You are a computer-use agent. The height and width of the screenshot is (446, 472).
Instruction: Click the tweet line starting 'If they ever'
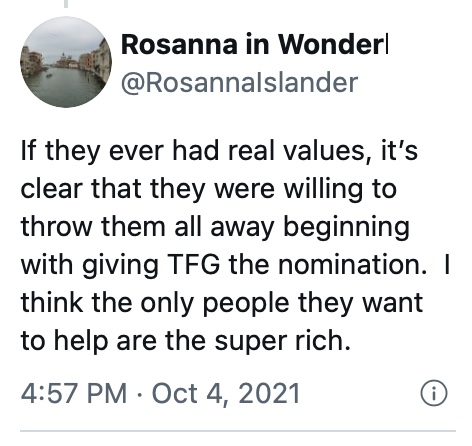pos(219,151)
